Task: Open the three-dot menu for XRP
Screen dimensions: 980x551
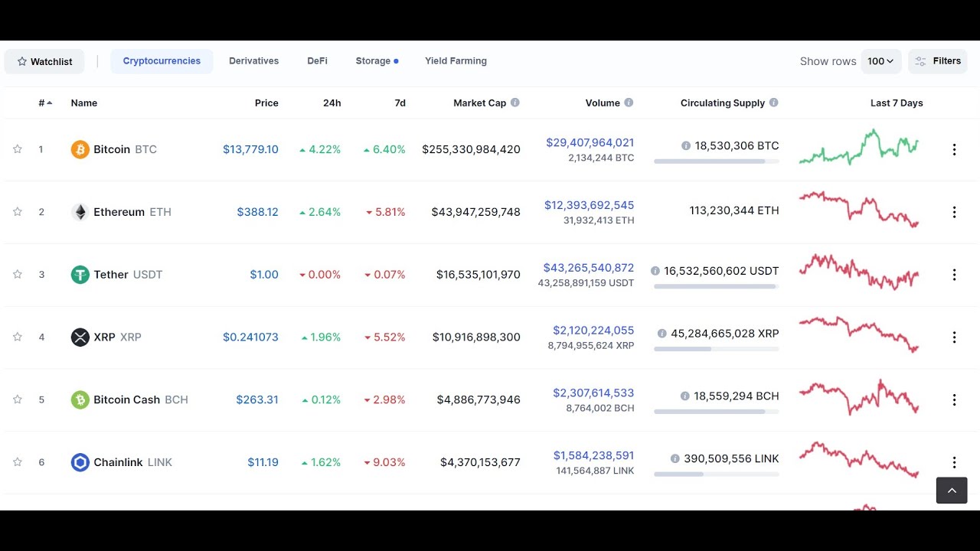Action: [x=954, y=337]
